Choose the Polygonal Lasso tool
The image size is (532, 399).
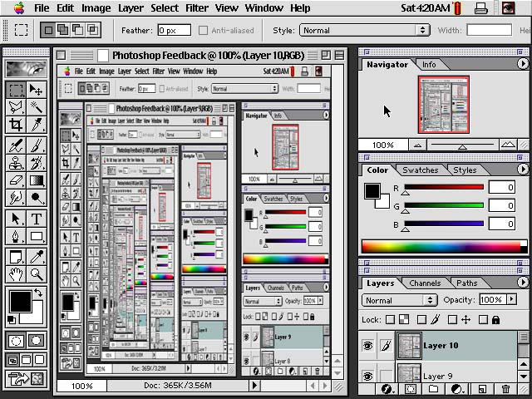16,107
